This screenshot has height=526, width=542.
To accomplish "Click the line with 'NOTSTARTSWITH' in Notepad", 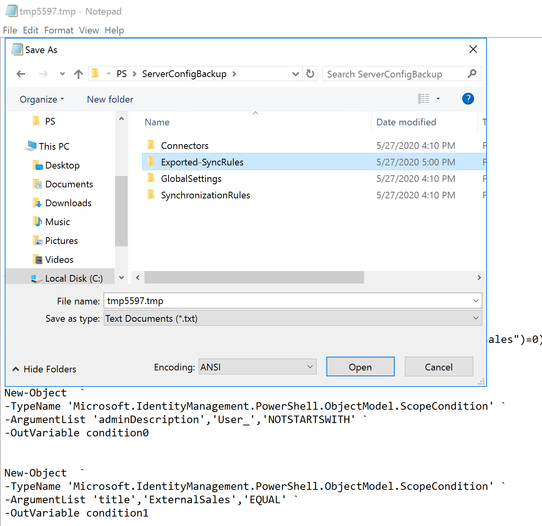I will (186, 419).
